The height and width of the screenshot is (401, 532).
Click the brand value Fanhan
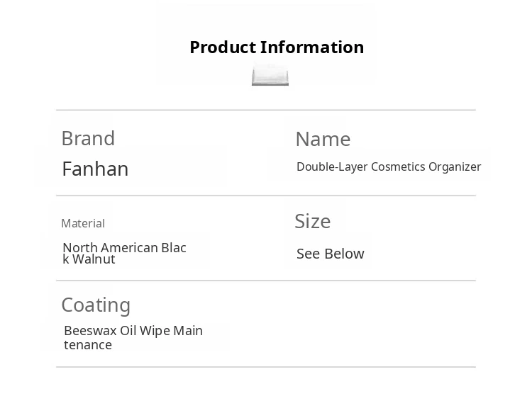click(x=95, y=169)
